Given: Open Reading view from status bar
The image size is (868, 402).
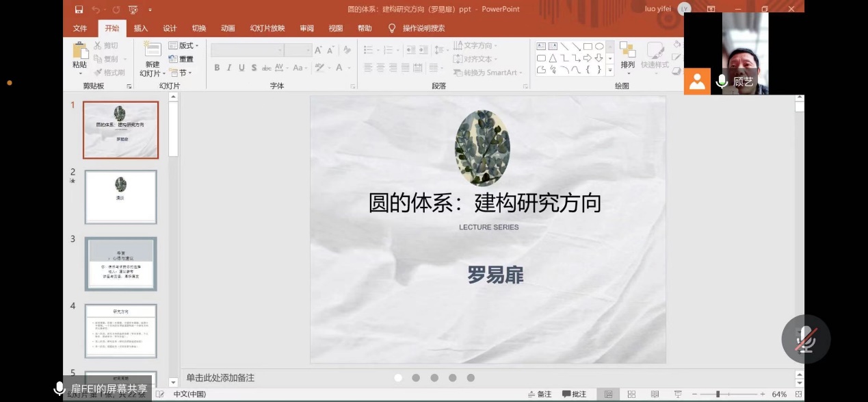Looking at the screenshot, I should pyautogui.click(x=655, y=394).
